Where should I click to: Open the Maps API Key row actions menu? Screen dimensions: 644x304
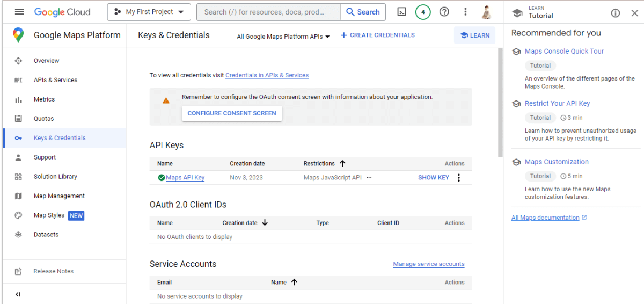click(x=458, y=178)
